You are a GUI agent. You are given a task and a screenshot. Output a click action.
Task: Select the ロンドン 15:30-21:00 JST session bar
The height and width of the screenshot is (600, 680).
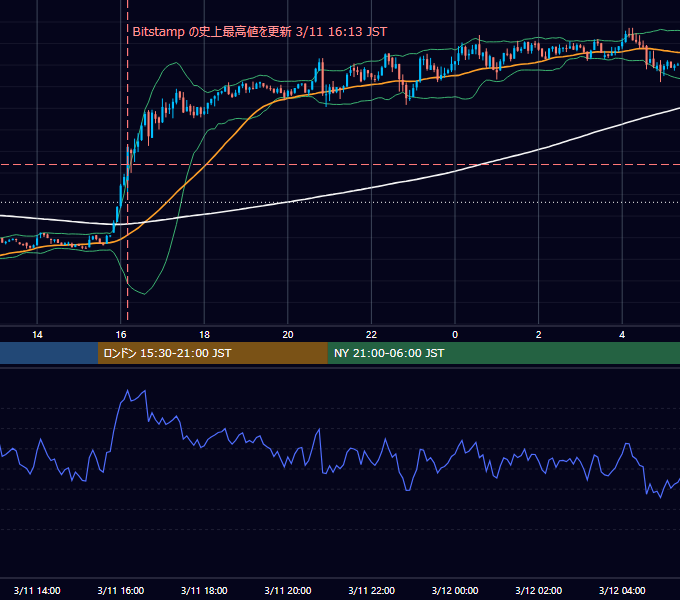coord(212,353)
